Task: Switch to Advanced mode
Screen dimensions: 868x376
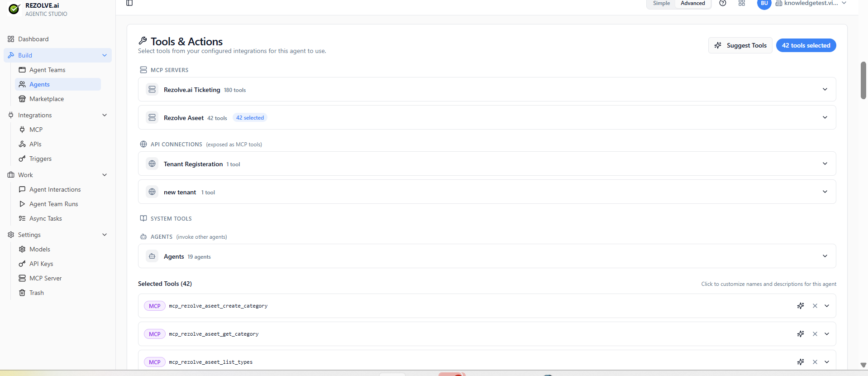Action: pos(693,3)
